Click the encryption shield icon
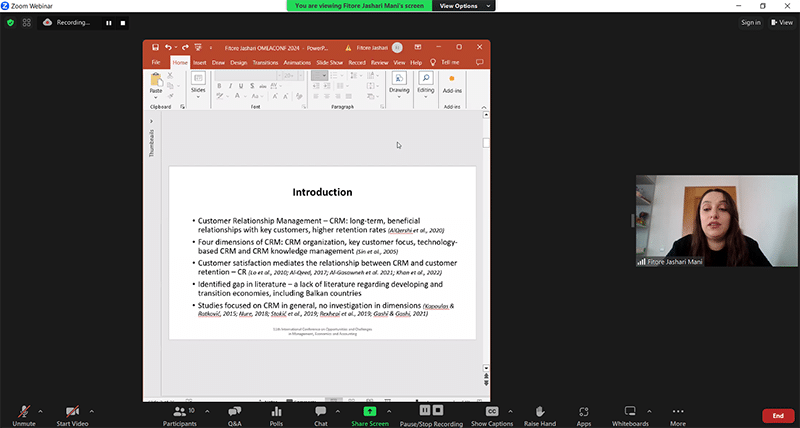Screen dimensions: 800x428 pyautogui.click(x=11, y=22)
